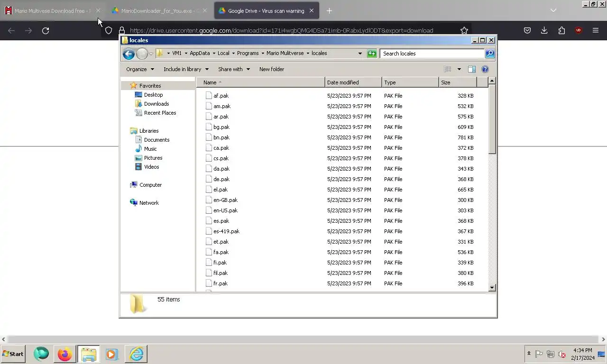
Task: Open the Include in library dropdown
Action: click(186, 69)
